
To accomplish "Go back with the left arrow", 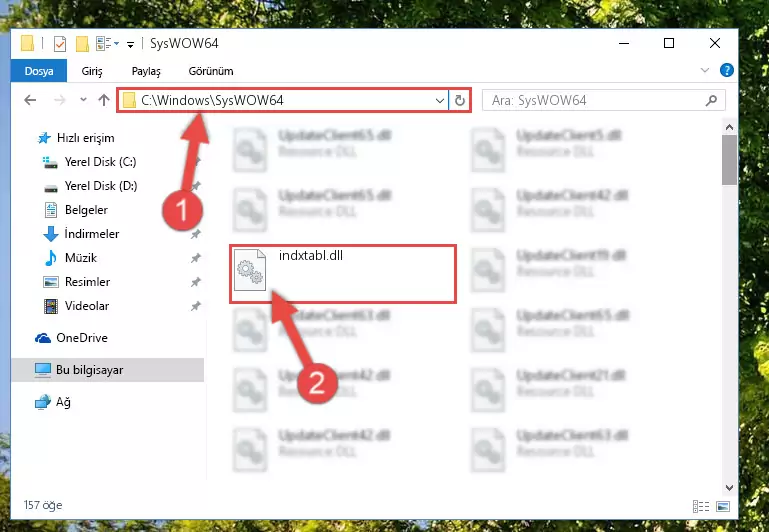I will click(x=30, y=100).
